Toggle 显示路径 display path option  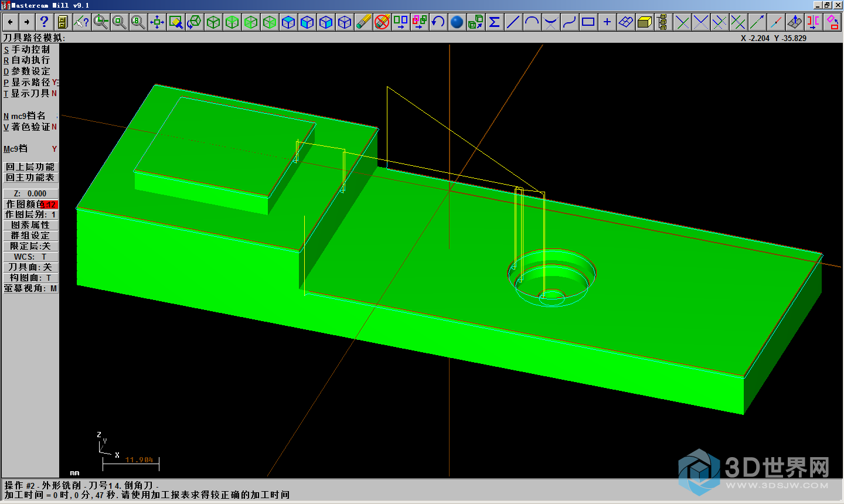(x=30, y=83)
